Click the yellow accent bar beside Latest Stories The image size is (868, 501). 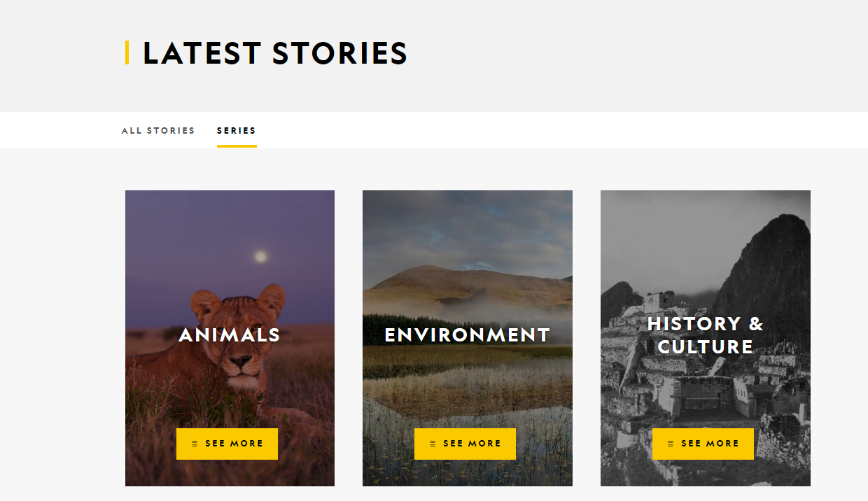point(127,53)
